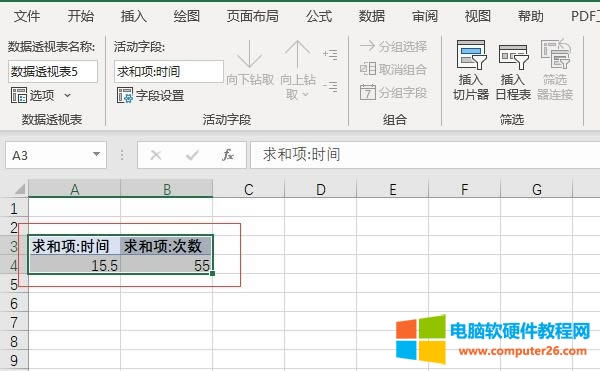Viewport: 600px width, 371px height.
Task: Select row 6 header
Action: pyautogui.click(x=14, y=303)
